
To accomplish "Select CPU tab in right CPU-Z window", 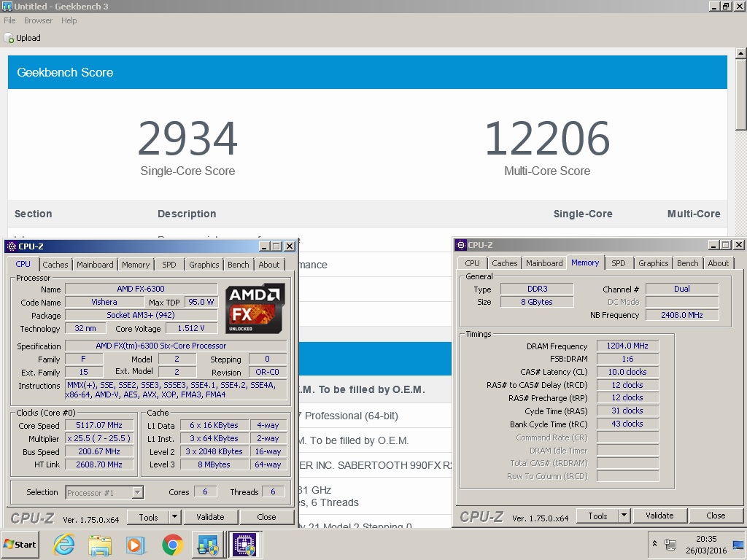I will pos(472,262).
